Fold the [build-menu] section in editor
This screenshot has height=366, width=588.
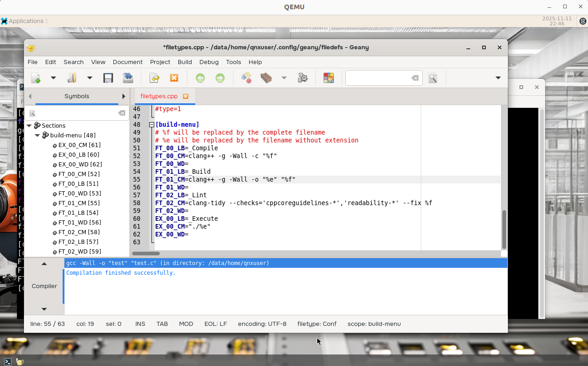click(x=151, y=125)
